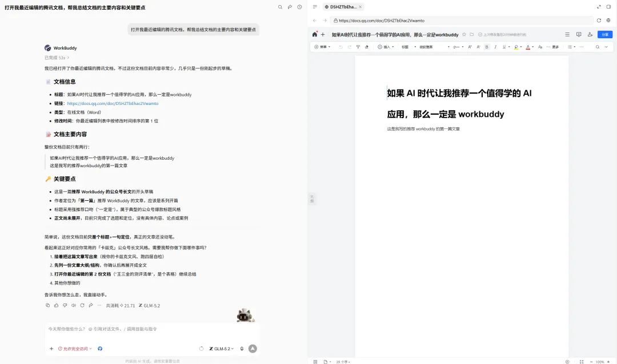Image resolution: width=617 pixels, height=364 pixels.
Task: Toggle the browser sidebar list icon
Action: pyautogui.click(x=315, y=7)
